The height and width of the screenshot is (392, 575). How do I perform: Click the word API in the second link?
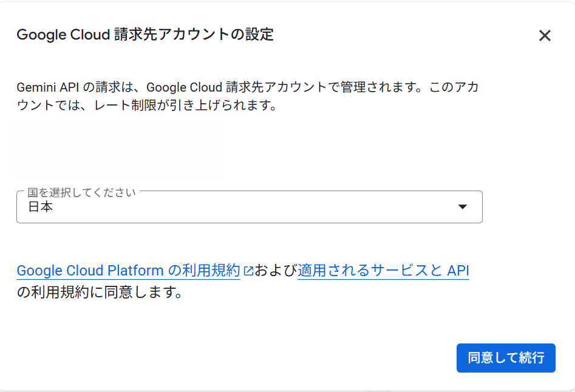[458, 271]
